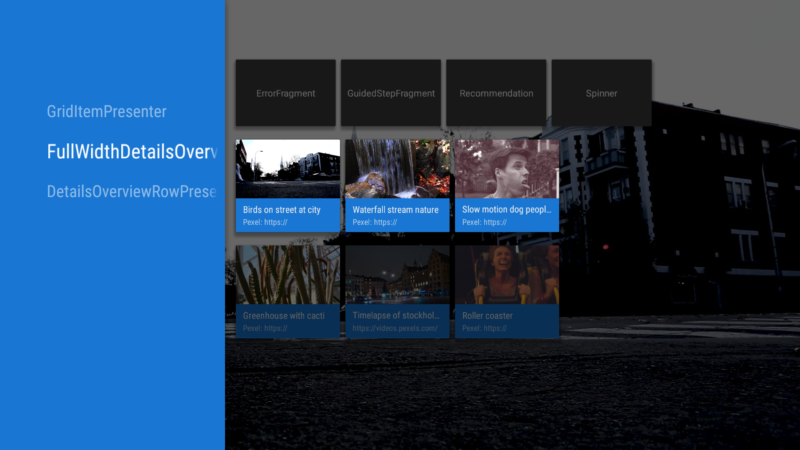
Task: Select the roller coaster riders thumbnail image
Action: [507, 275]
